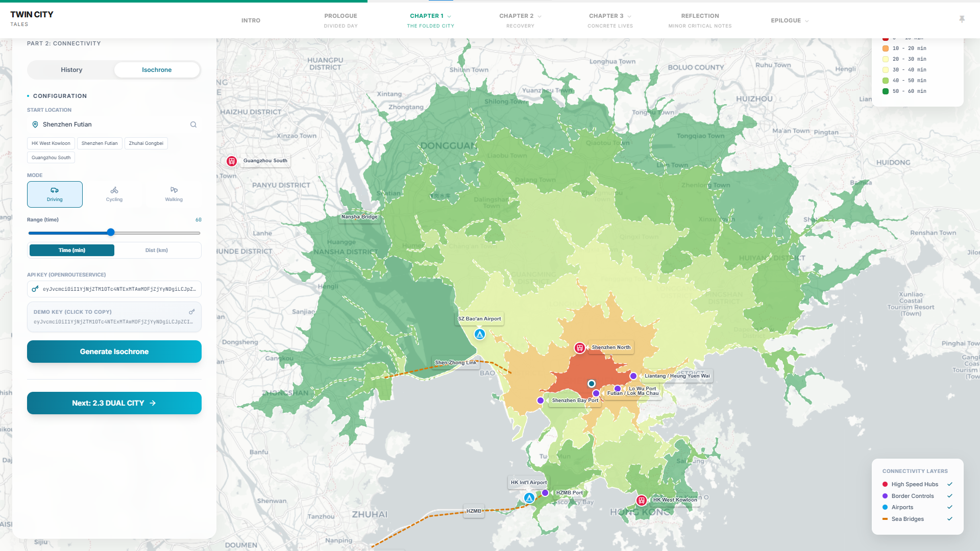The width and height of the screenshot is (980, 551).
Task: Toggle Sea Bridges layer checkmark
Action: point(950,519)
